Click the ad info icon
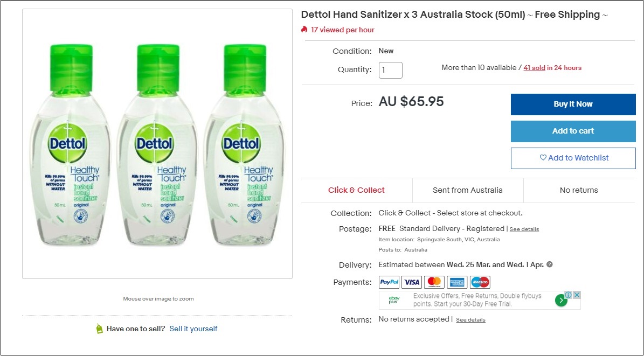The image size is (644, 356). pyautogui.click(x=568, y=295)
